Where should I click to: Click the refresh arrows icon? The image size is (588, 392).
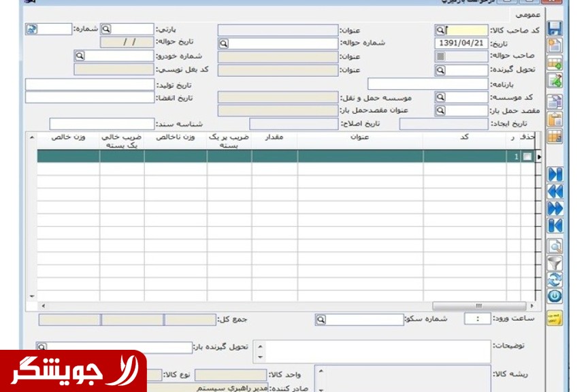click(x=555, y=280)
